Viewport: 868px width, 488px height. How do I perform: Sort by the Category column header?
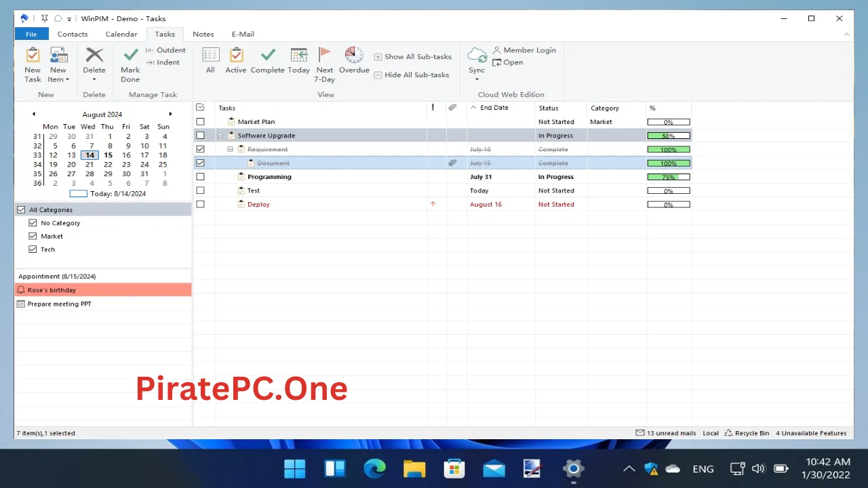616,108
